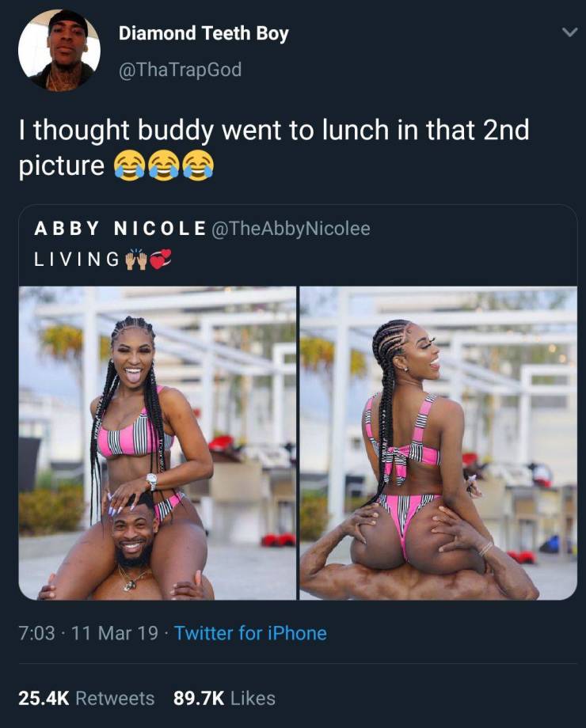Click the 11 Mar 19 date
586x728 pixels.
pyautogui.click(x=115, y=633)
